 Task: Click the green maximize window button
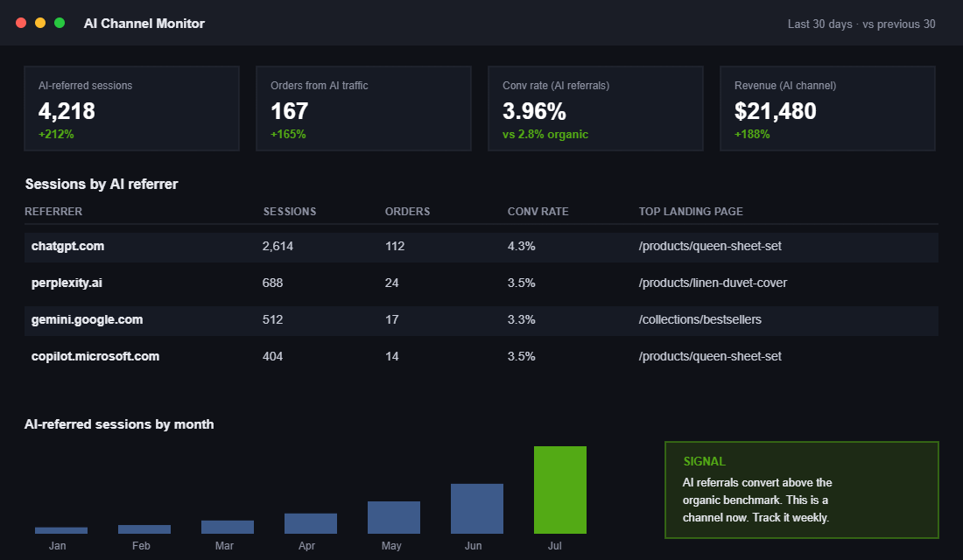[x=60, y=23]
